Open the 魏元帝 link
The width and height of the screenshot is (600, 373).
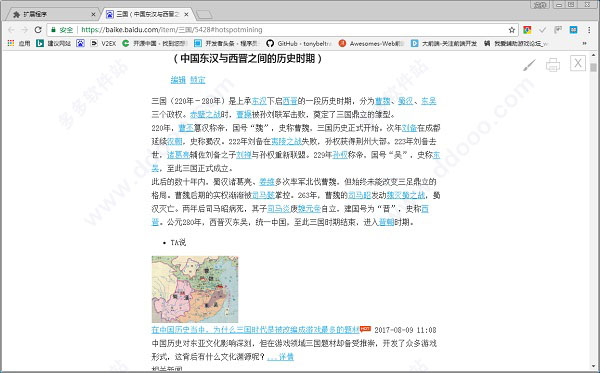pos(309,208)
